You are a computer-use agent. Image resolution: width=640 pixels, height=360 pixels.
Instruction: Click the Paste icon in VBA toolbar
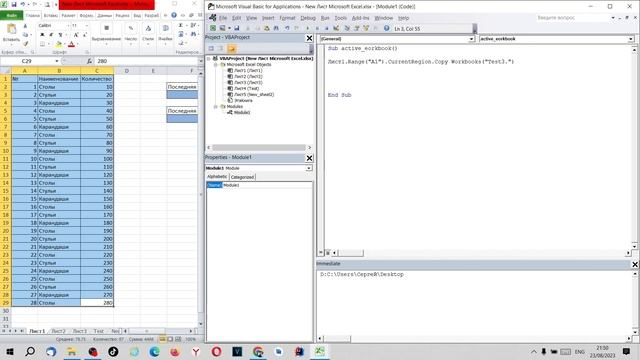(x=267, y=28)
